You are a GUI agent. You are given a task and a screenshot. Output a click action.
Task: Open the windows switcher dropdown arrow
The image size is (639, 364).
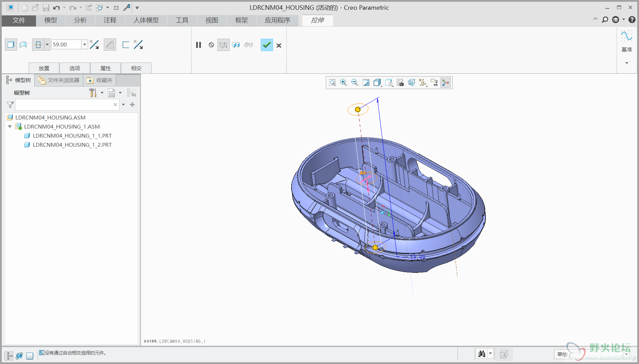tap(108, 8)
